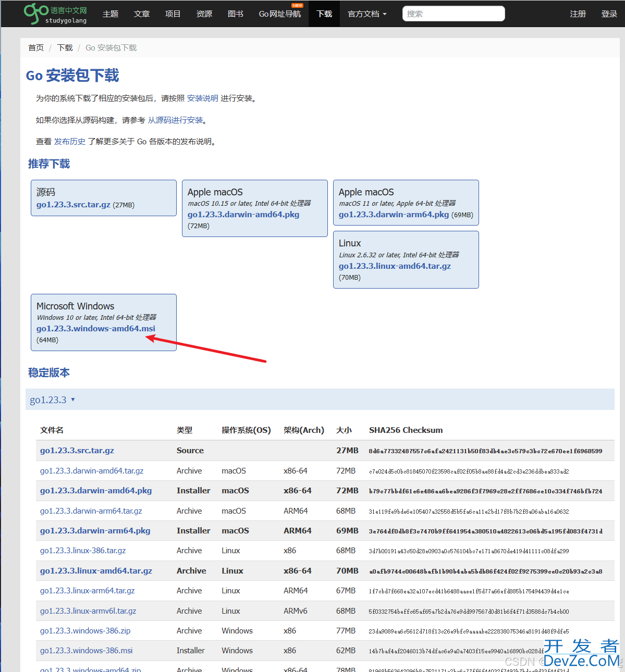Click the 下载 breadcrumb link
625x672 pixels.
tap(65, 48)
